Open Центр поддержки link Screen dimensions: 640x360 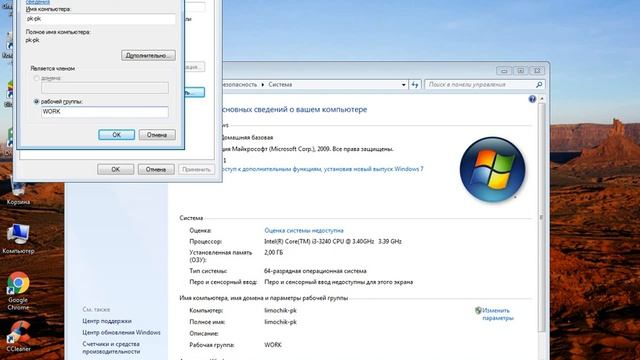click(x=107, y=321)
